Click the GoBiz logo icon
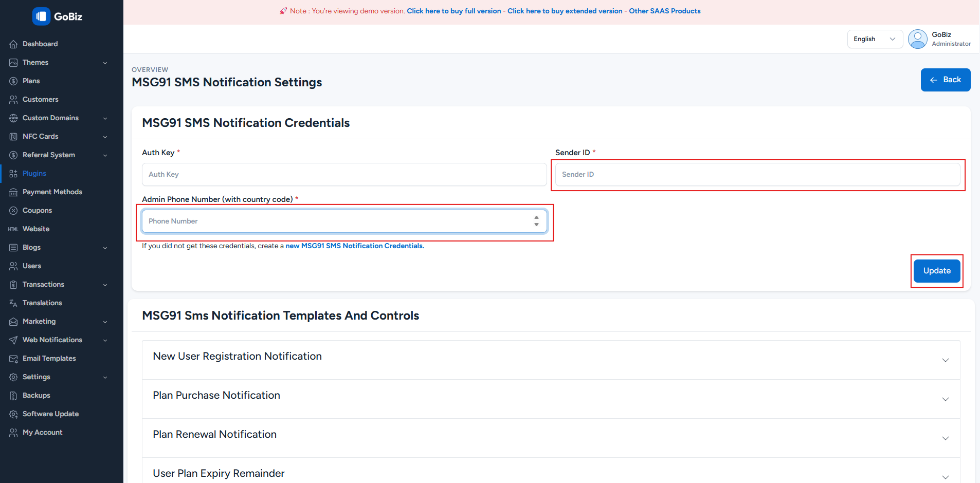Viewport: 980px width, 483px height. pos(41,16)
